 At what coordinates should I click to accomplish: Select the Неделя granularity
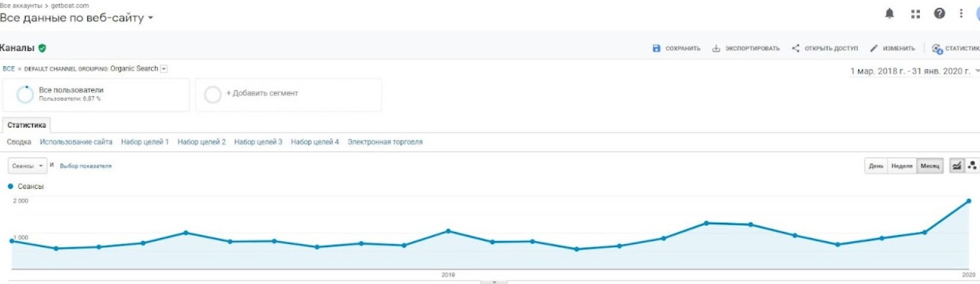coord(901,166)
